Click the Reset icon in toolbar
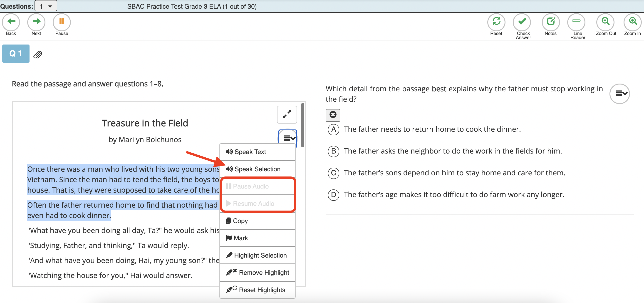This screenshot has width=644, height=303. point(496,22)
